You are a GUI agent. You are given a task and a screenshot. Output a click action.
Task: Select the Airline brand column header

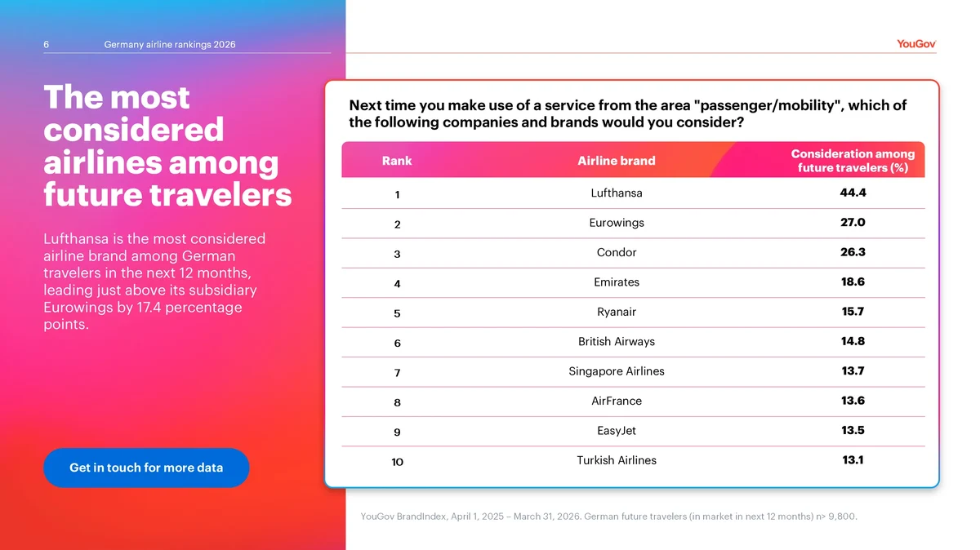coord(617,161)
